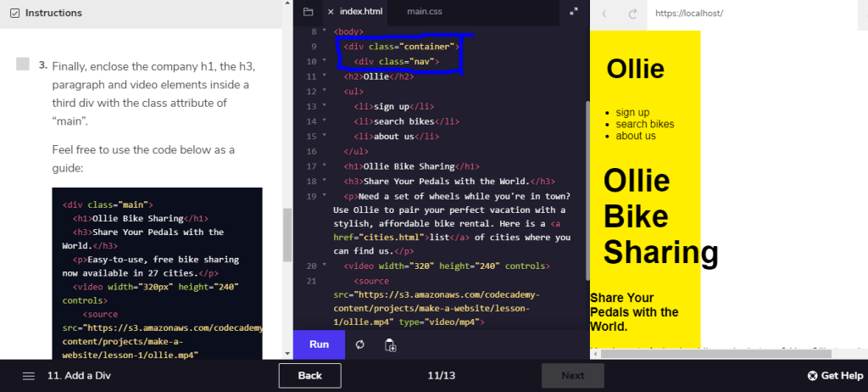Reload the preview browser page

(x=632, y=14)
